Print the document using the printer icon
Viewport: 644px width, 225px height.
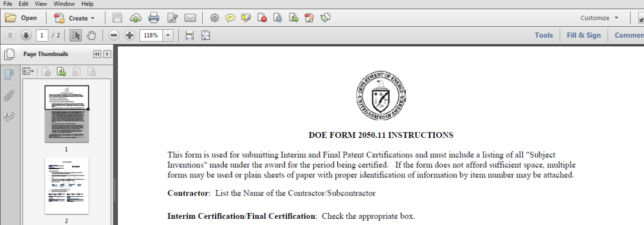(154, 18)
